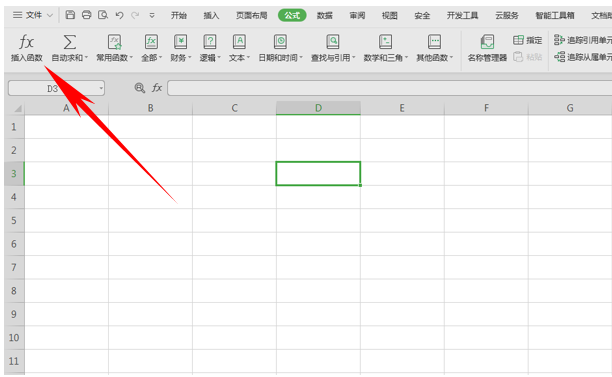Image resolution: width=612 pixels, height=377 pixels.
Task: Click the Print Preview icon
Action: [x=103, y=15]
